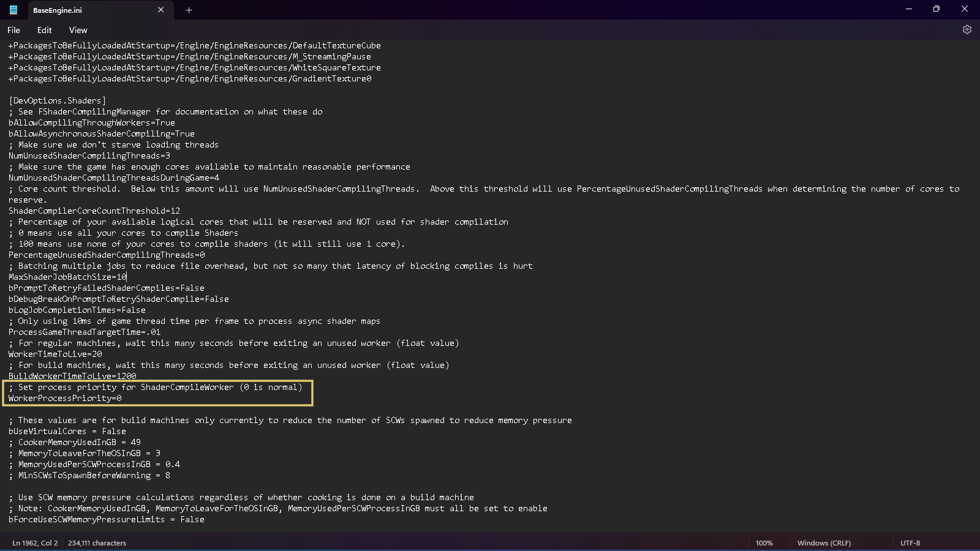Click Windows (CRLF) line ending indicator
This screenshot has width=980, height=551.
[x=824, y=543]
